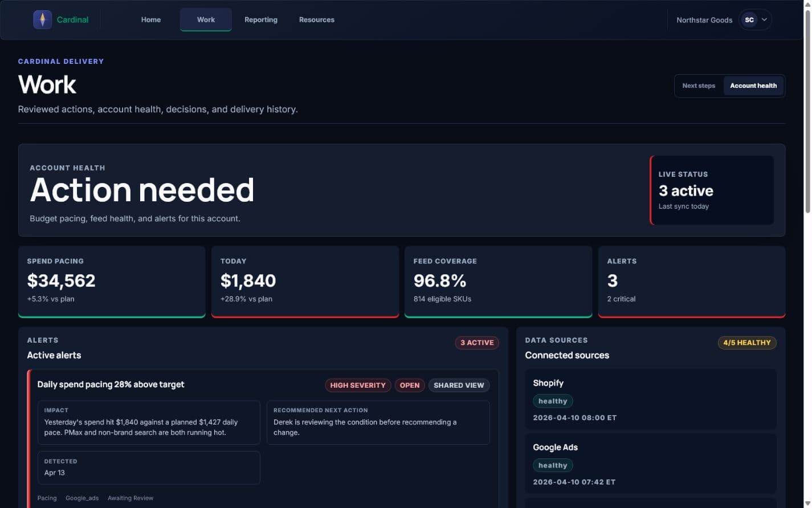The width and height of the screenshot is (812, 508).
Task: Open the Google Ads data source
Action: tap(651, 464)
